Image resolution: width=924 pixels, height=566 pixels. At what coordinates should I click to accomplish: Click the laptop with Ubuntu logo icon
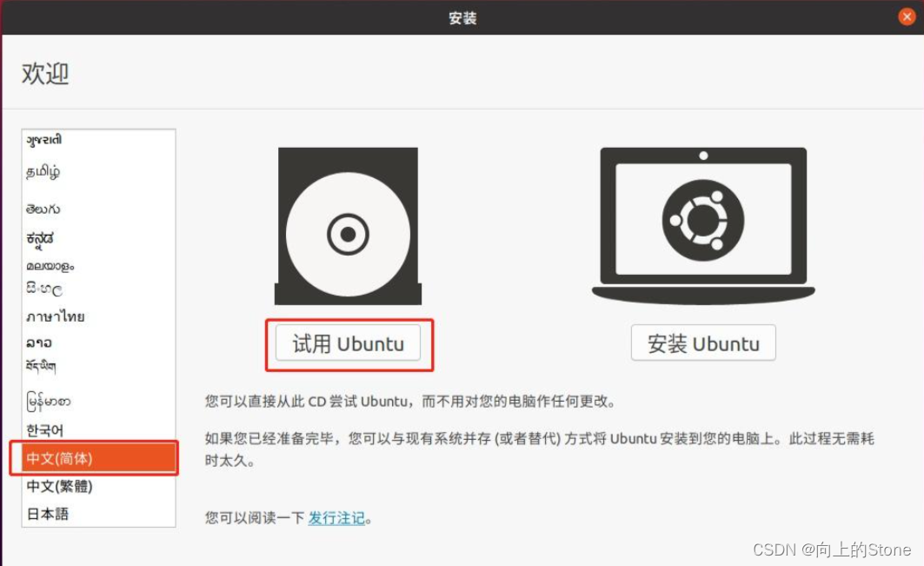coord(703,226)
